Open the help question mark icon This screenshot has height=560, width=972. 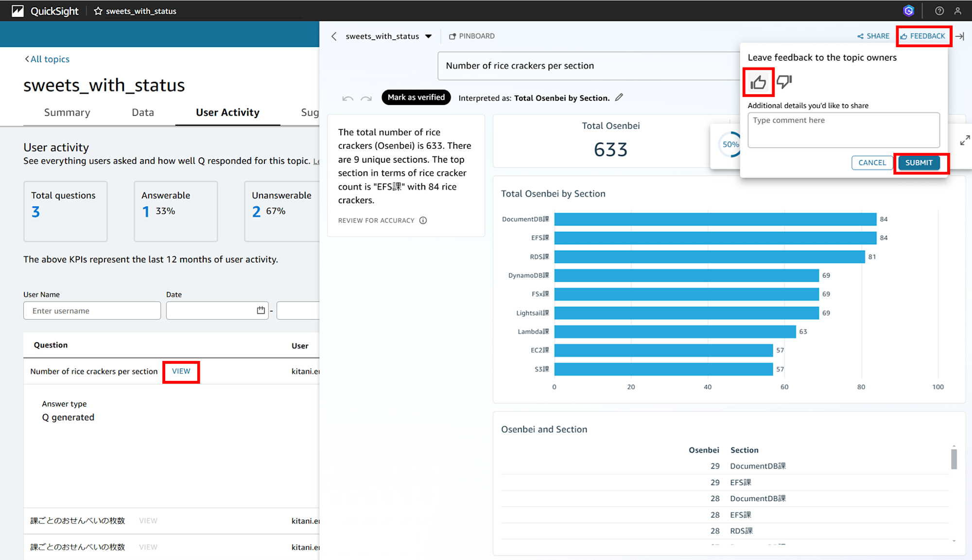[x=939, y=11]
